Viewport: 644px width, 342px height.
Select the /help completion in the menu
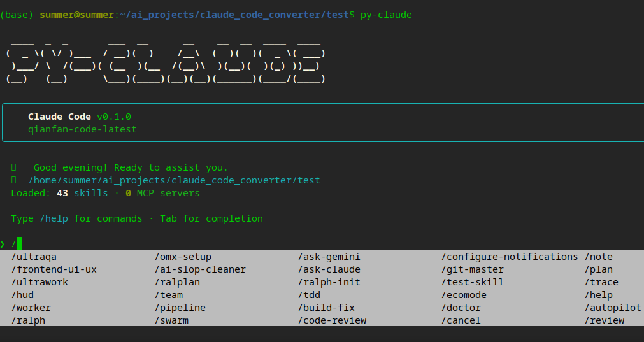tap(599, 295)
